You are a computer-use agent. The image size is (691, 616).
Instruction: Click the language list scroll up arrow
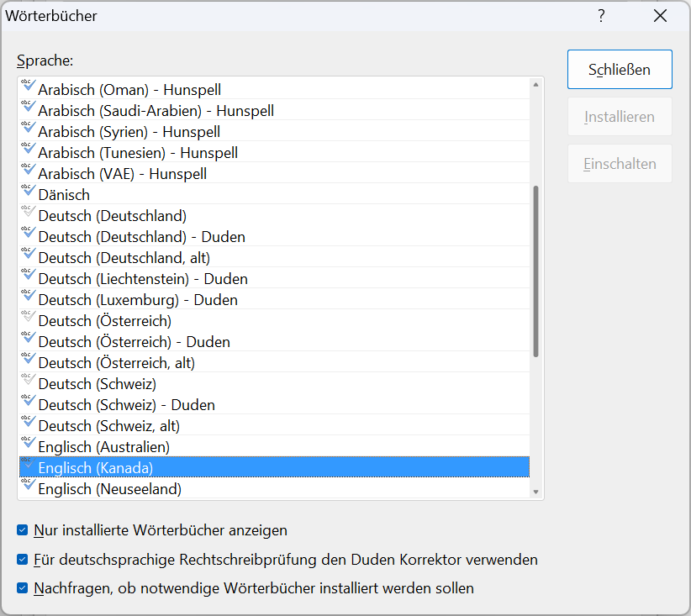click(535, 85)
